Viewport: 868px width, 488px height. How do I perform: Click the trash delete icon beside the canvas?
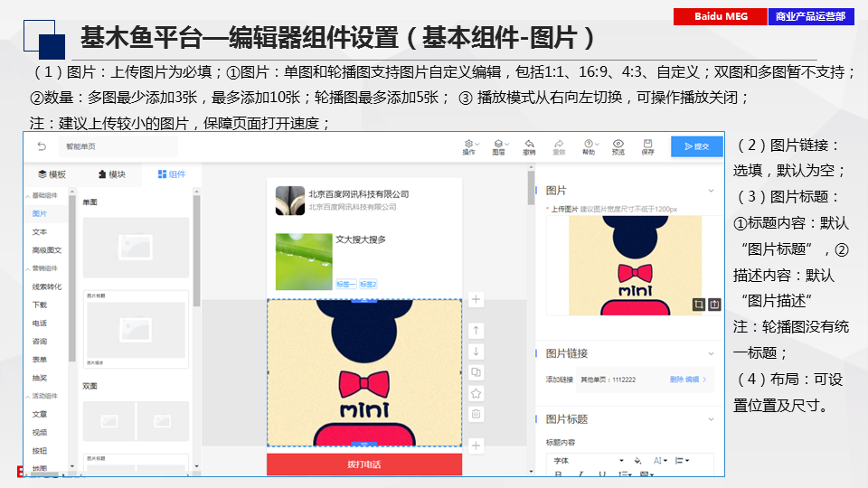click(x=476, y=414)
